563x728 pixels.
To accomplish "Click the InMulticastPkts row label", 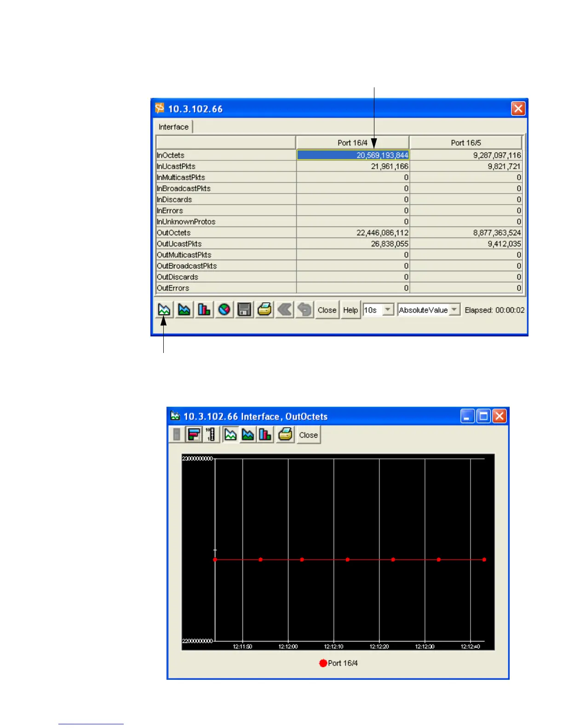I will pos(181,177).
